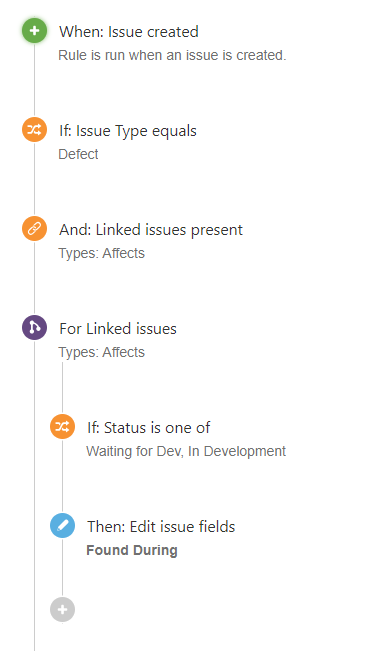Open the 'Then: Edit issue fields' action
The width and height of the screenshot is (382, 651).
tap(161, 526)
